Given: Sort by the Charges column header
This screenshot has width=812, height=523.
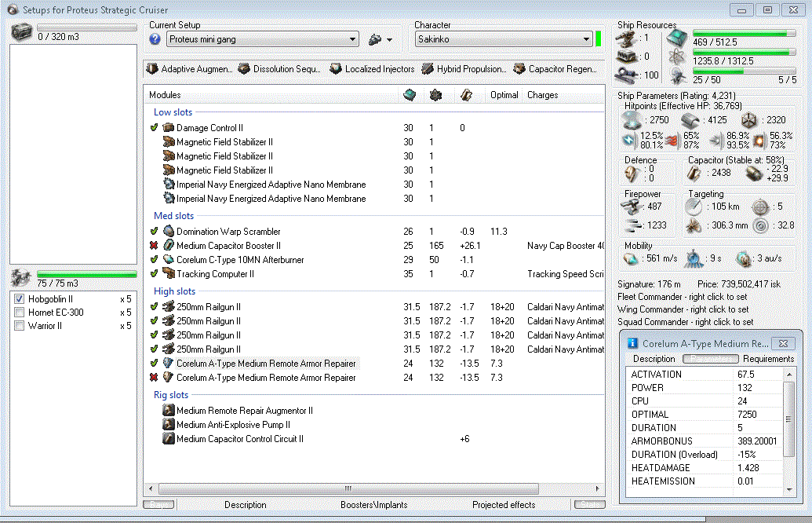Looking at the screenshot, I should pos(542,95).
